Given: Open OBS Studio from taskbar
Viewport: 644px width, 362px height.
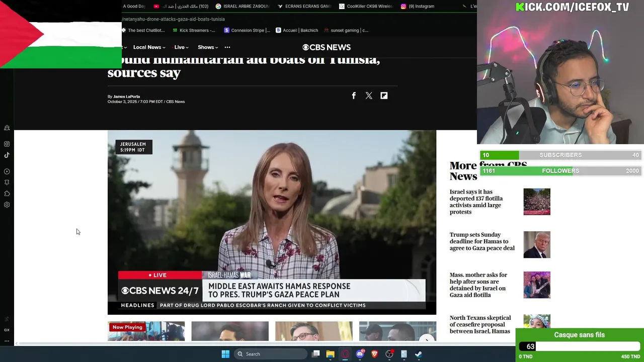Looking at the screenshot, I should pos(389,354).
